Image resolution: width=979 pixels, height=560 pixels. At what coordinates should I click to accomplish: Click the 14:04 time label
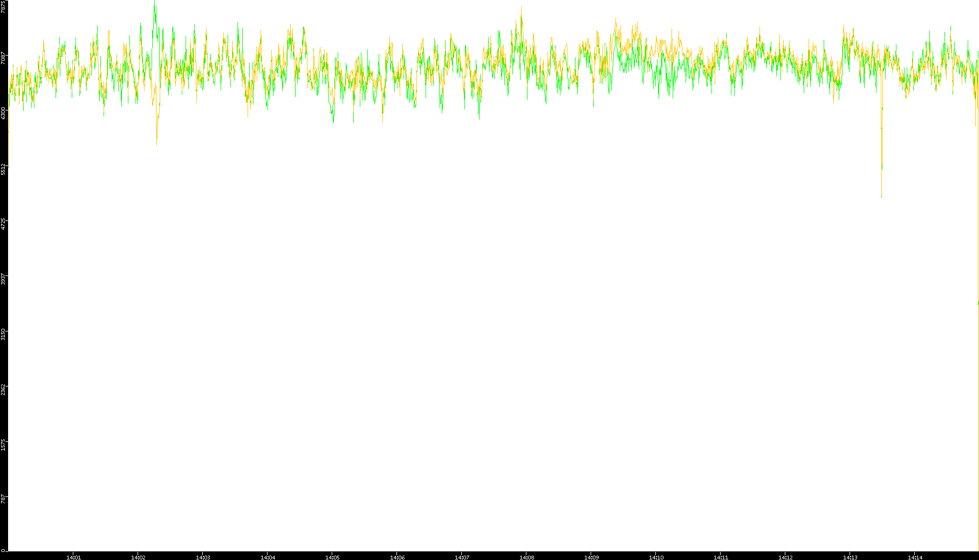tap(268, 557)
